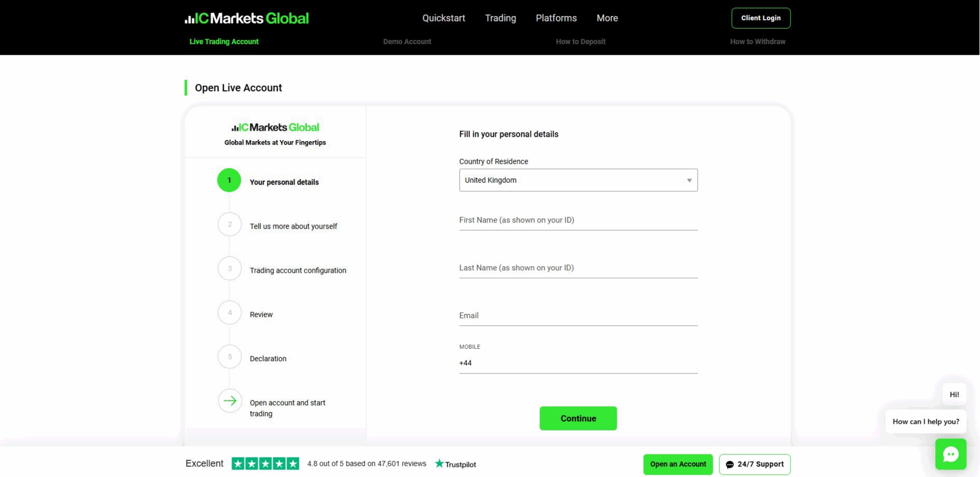Click 'Fill in your personal details' heading
This screenshot has width=980, height=477.
tap(509, 134)
